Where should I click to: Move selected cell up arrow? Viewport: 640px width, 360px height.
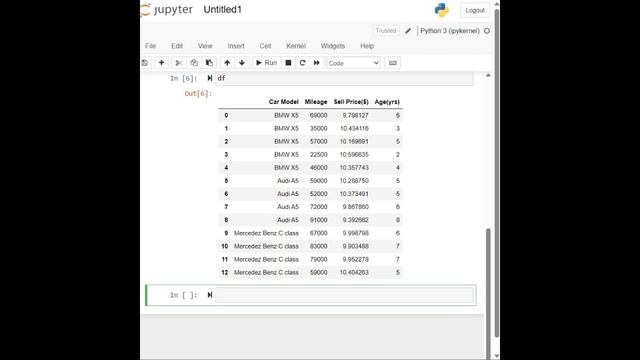tap(227, 63)
